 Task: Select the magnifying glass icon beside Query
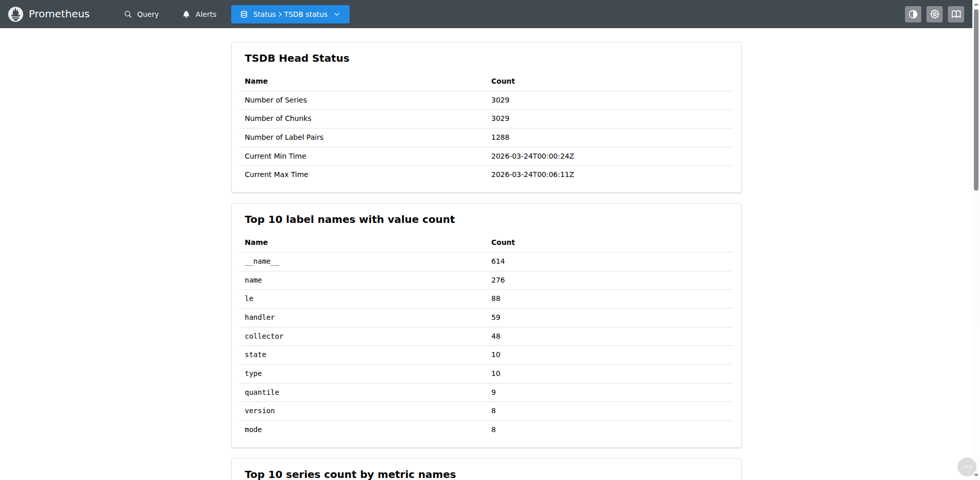(128, 14)
